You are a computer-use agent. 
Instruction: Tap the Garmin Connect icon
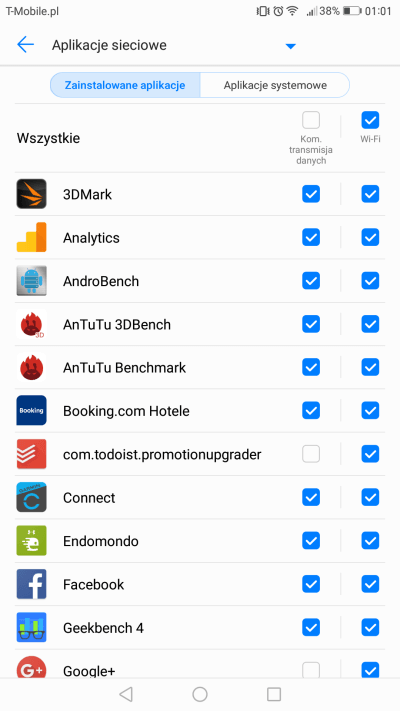coord(31,497)
